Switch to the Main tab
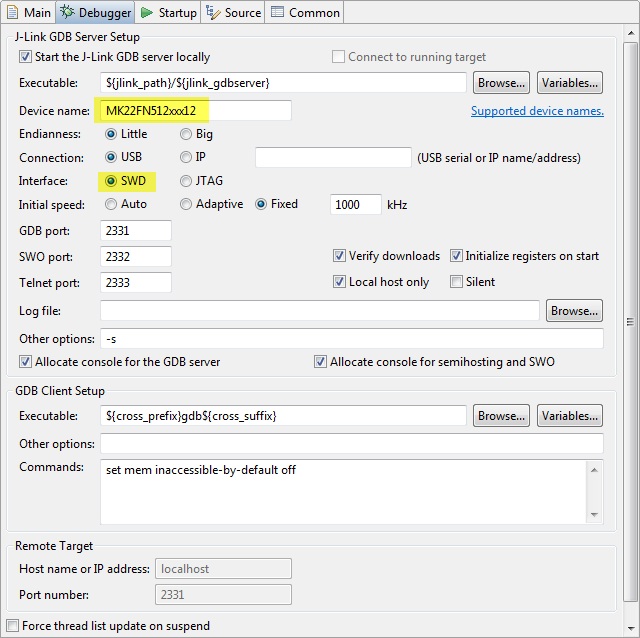 point(29,12)
